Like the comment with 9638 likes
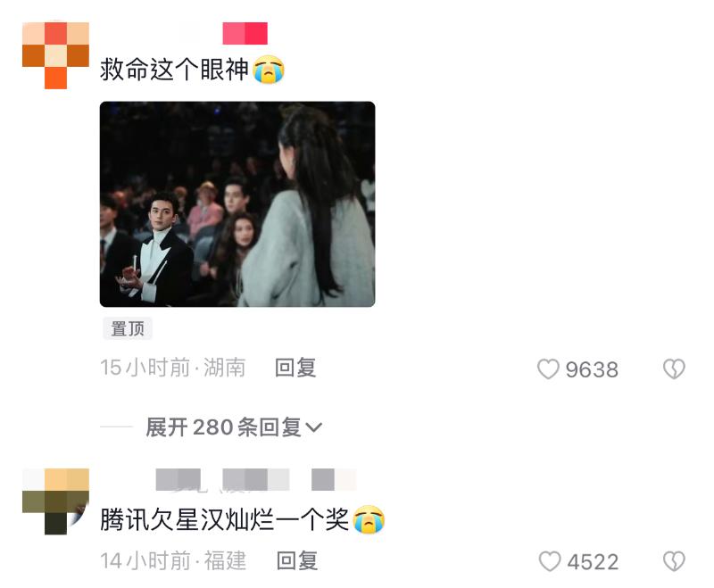 548,369
